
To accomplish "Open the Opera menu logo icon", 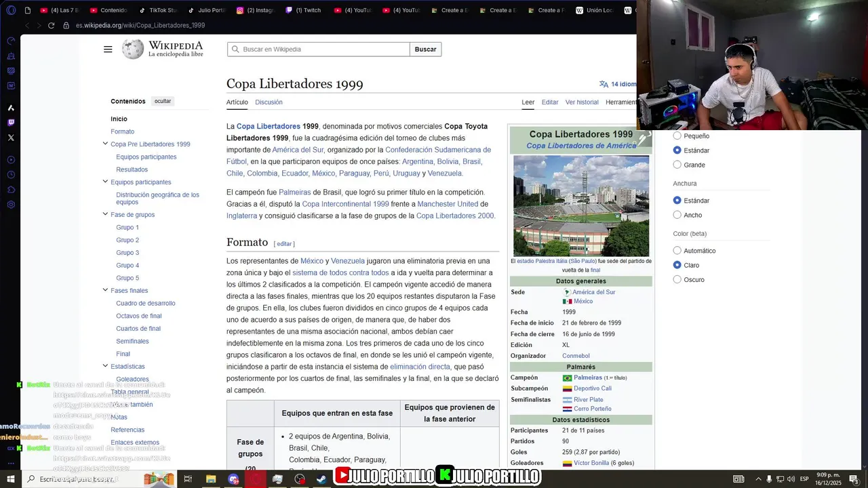I will point(10,10).
